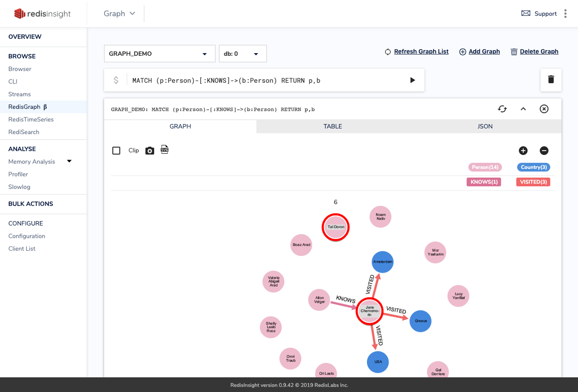Viewport: 578px width, 392px height.
Task: Switch to the JSON tab
Action: pos(485,126)
